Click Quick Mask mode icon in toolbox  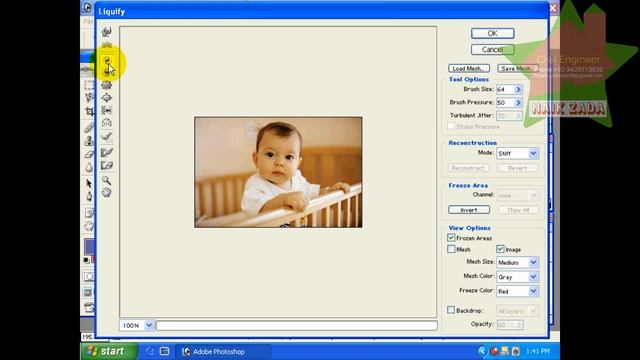click(89, 277)
